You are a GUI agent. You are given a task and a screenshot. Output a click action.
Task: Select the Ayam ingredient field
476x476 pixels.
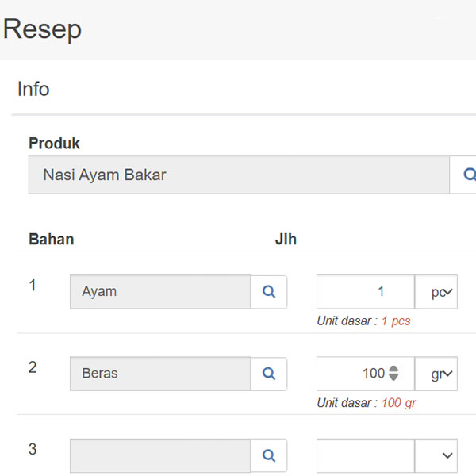pyautogui.click(x=160, y=292)
